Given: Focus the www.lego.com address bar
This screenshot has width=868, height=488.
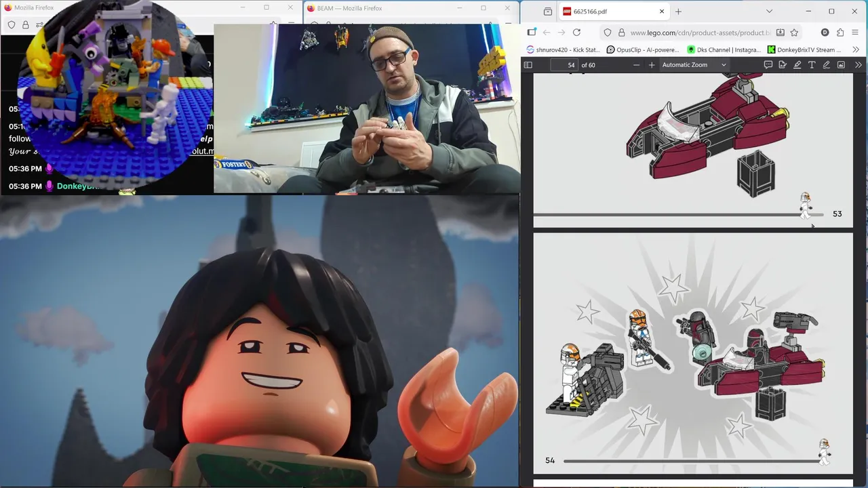Looking at the screenshot, I should 700,33.
